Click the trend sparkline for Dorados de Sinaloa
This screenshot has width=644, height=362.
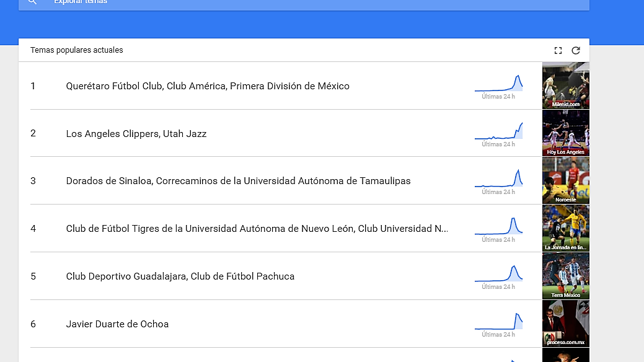(x=498, y=179)
